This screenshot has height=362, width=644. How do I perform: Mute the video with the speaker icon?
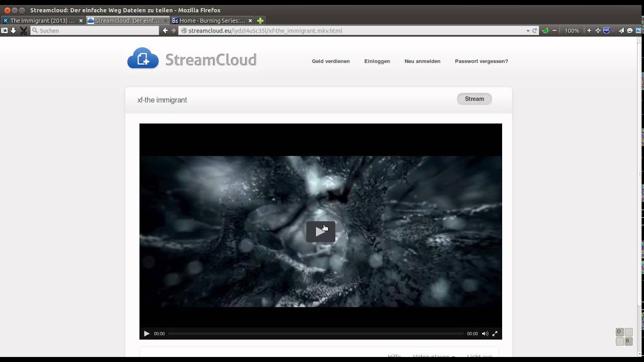tap(485, 333)
